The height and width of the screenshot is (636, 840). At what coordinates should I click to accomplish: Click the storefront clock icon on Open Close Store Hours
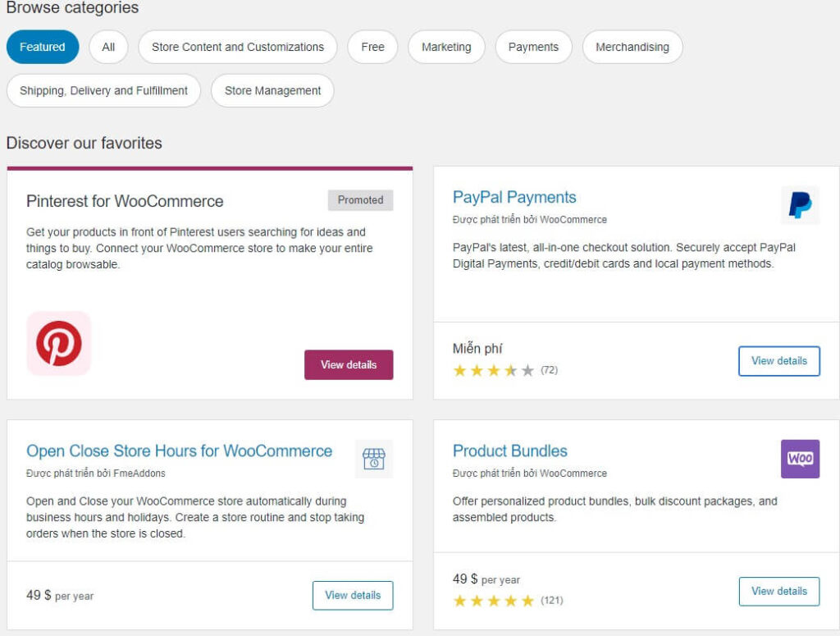pyautogui.click(x=373, y=458)
